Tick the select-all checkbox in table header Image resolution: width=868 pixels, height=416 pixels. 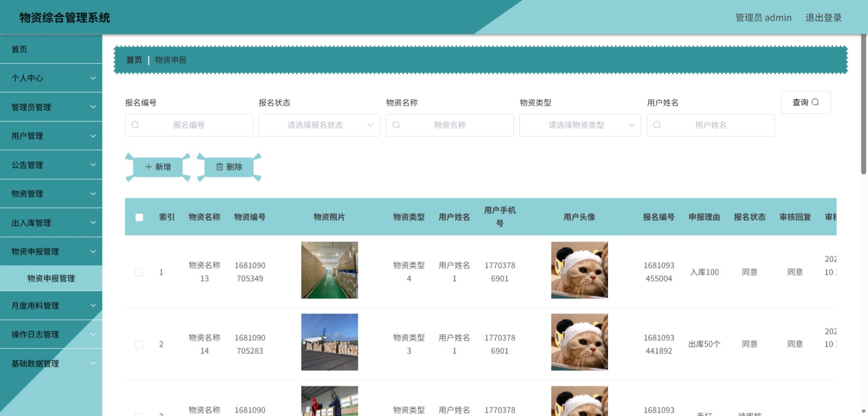pyautogui.click(x=139, y=217)
